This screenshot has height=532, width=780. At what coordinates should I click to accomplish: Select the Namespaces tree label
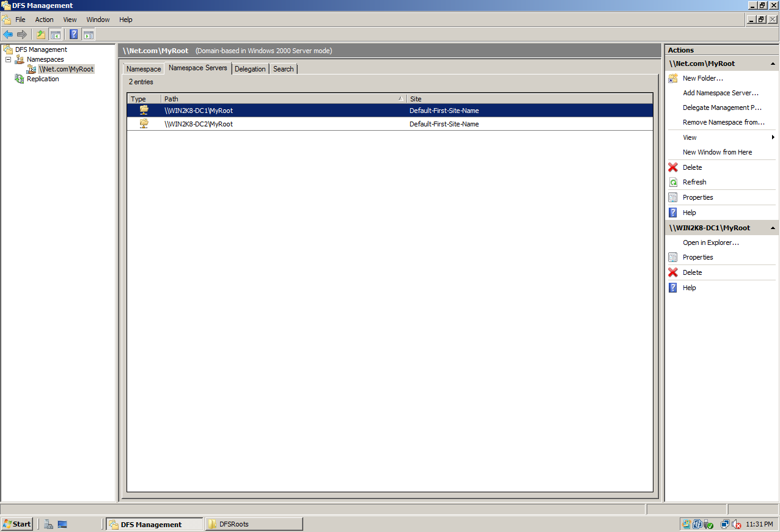coord(45,59)
